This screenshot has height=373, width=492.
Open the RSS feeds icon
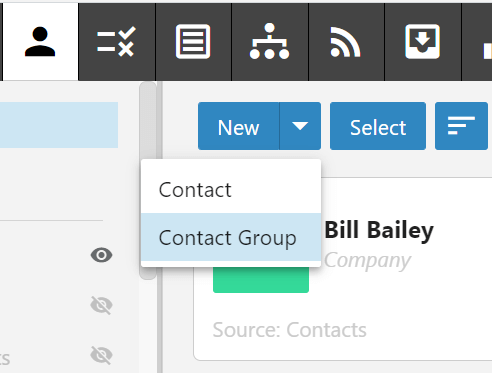346,42
